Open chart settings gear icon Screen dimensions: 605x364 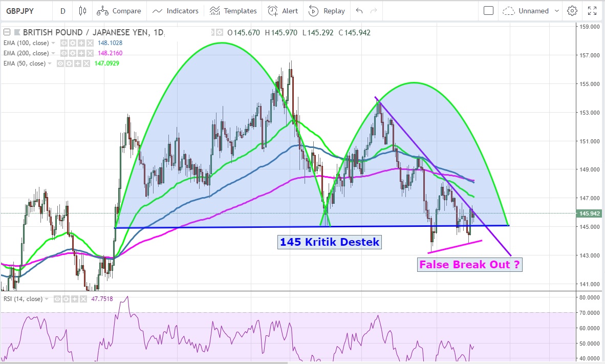[572, 11]
